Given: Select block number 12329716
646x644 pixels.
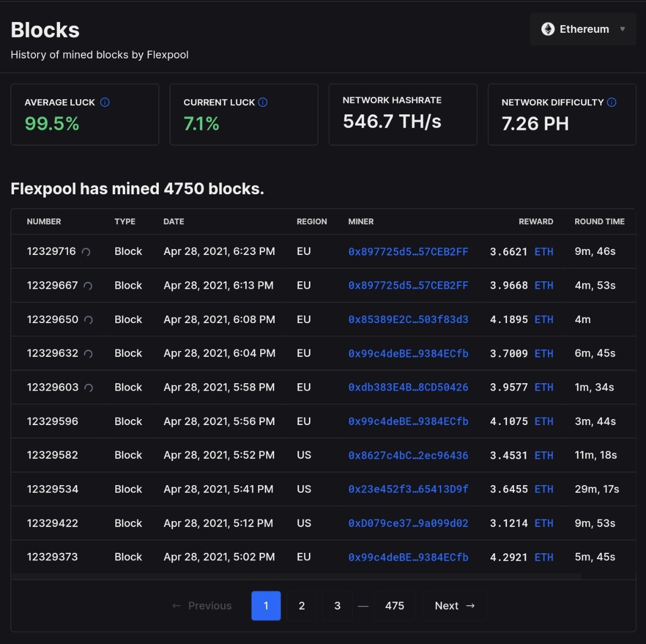Looking at the screenshot, I should coord(52,251).
